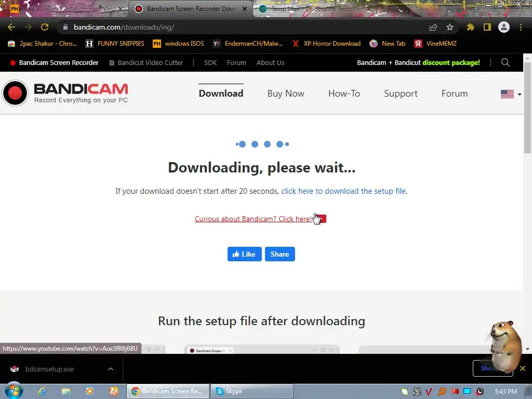Image resolution: width=532 pixels, height=399 pixels.
Task: Open the Buy Now nav item
Action: click(x=286, y=94)
